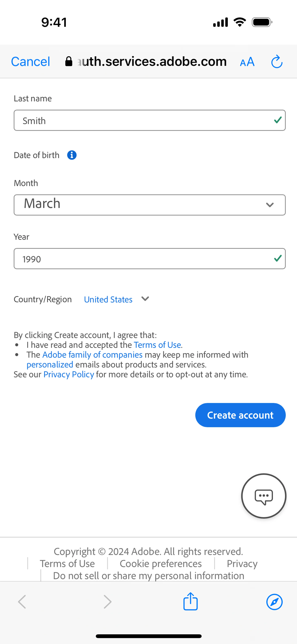
Task: Expand the Country/Region United States selector
Action: 116,299
